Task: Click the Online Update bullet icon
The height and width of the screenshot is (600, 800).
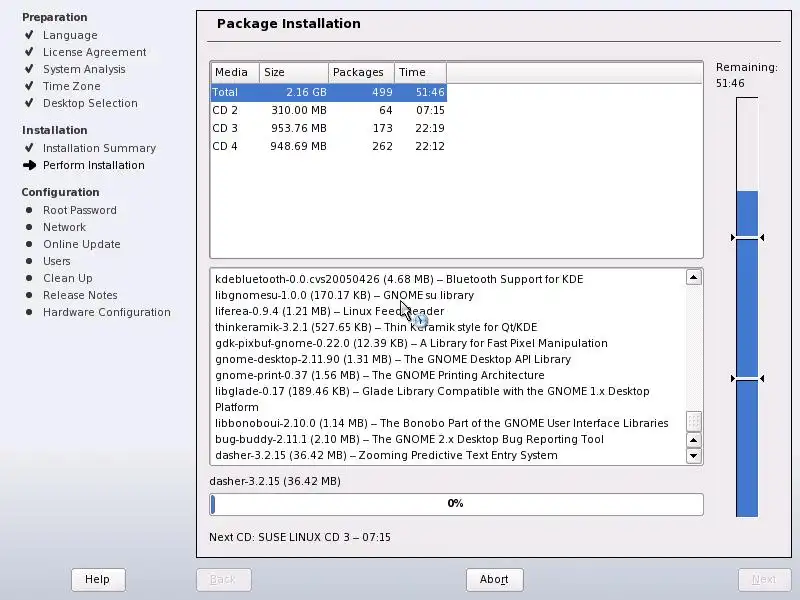Action: click(x=29, y=244)
